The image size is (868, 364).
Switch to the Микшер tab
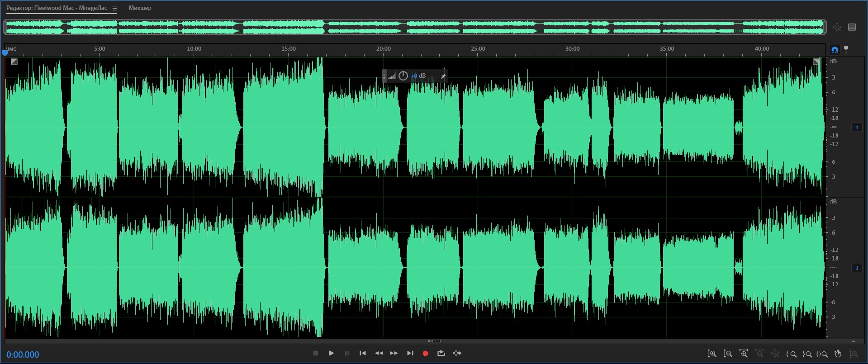(x=140, y=8)
